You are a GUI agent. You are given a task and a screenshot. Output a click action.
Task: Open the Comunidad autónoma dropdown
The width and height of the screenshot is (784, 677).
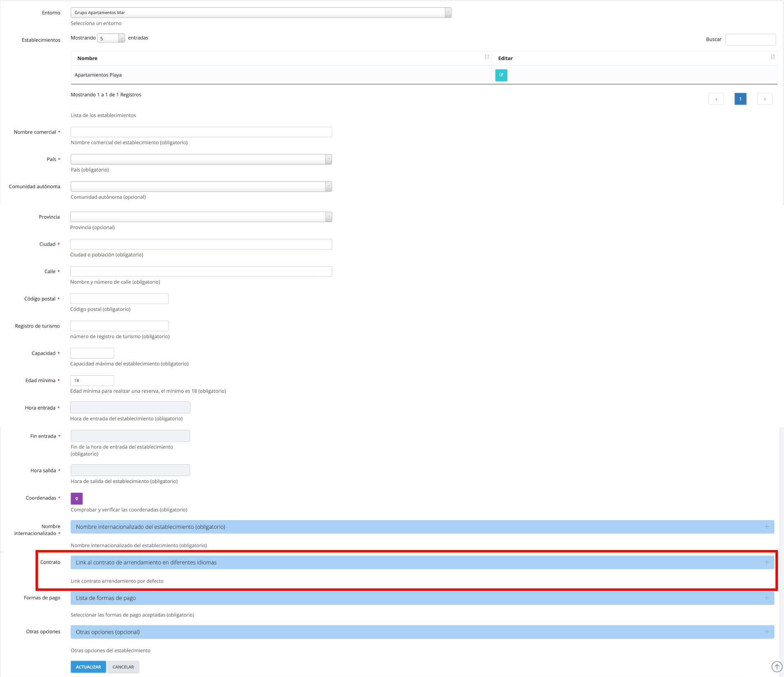point(201,187)
